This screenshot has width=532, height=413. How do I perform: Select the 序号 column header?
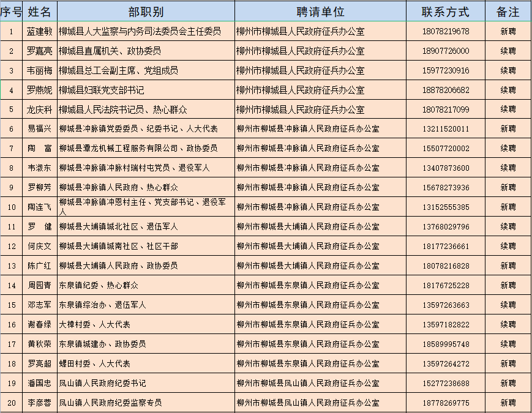11,12
